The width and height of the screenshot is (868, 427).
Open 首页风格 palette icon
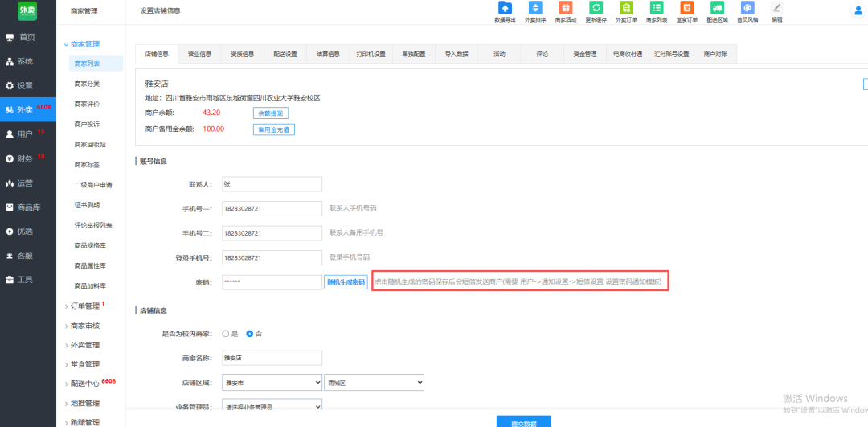[747, 8]
